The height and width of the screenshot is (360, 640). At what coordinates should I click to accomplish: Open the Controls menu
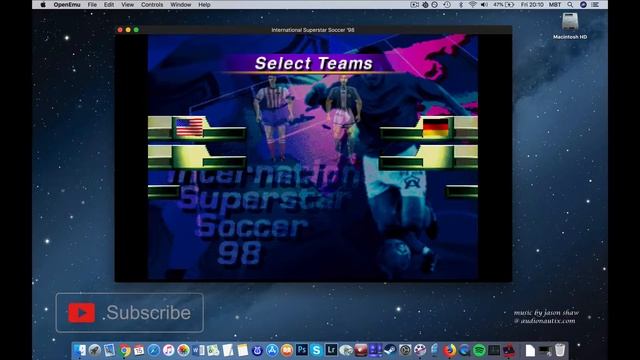[x=152, y=5]
